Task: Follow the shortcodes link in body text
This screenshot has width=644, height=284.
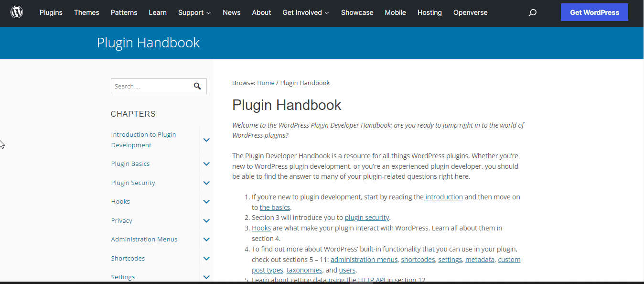Action: tap(418, 260)
